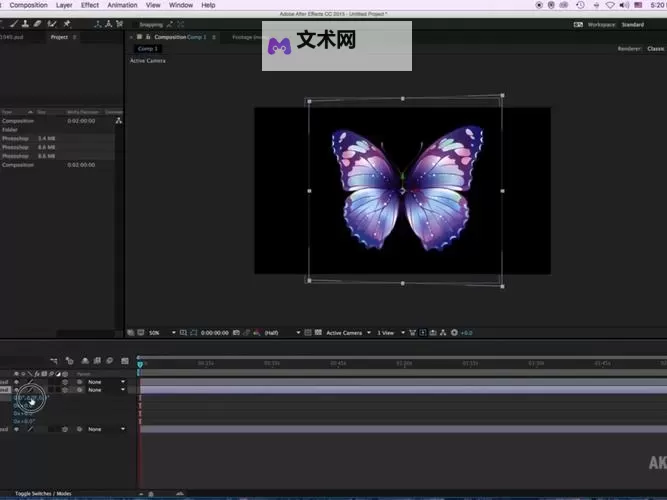Open Composition Comp 1 panel menu

tap(214, 37)
